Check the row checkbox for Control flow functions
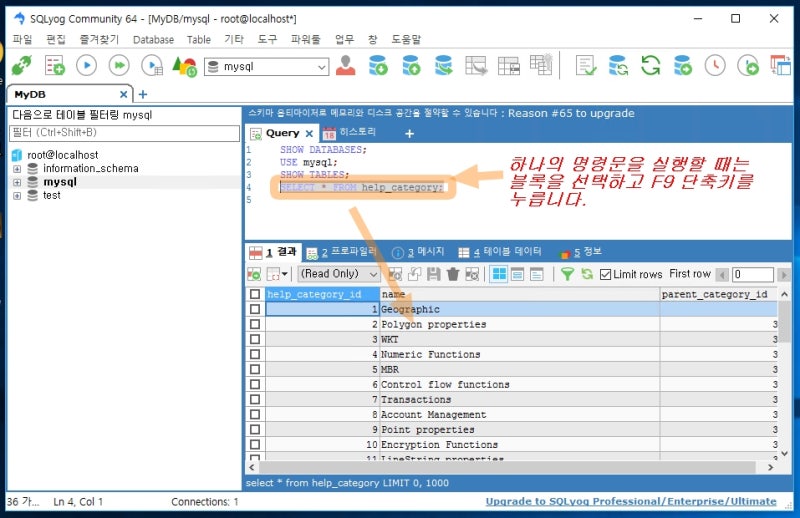Screen dimensions: 800x518 pyautogui.click(x=255, y=384)
